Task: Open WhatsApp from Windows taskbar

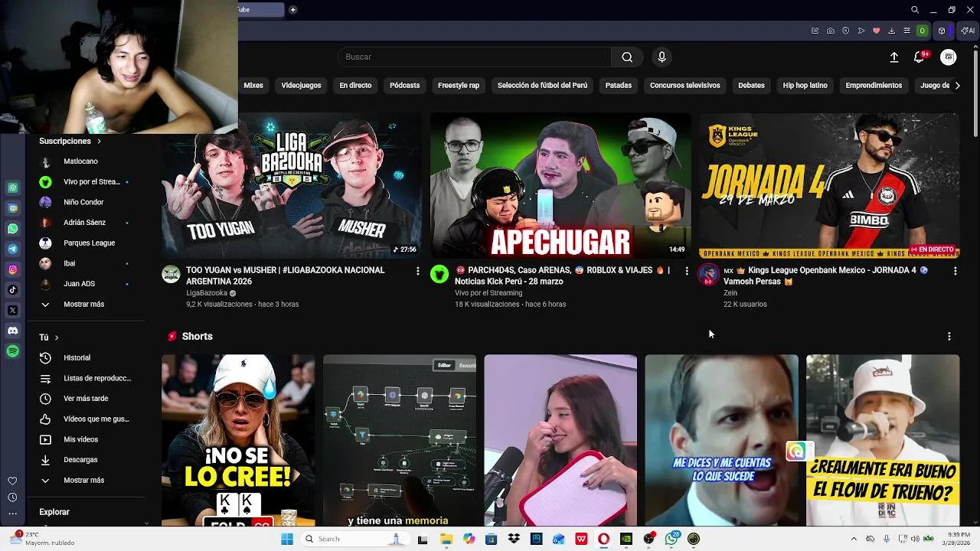Action: tap(671, 539)
